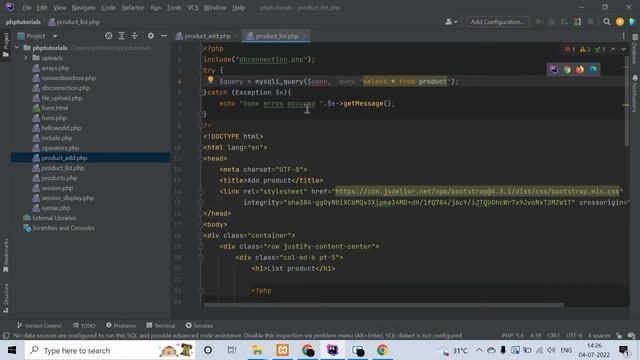Image resolution: width=640 pixels, height=360 pixels.
Task: Expand the uploads folder
Action: 26,58
